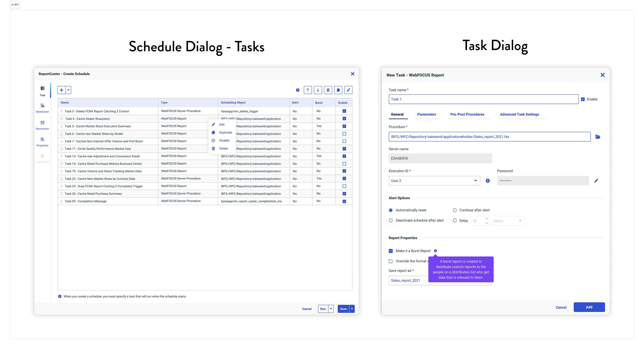The width and height of the screenshot is (644, 349).
Task: Enable Task 7 via its checkbox
Action: pyautogui.click(x=344, y=141)
